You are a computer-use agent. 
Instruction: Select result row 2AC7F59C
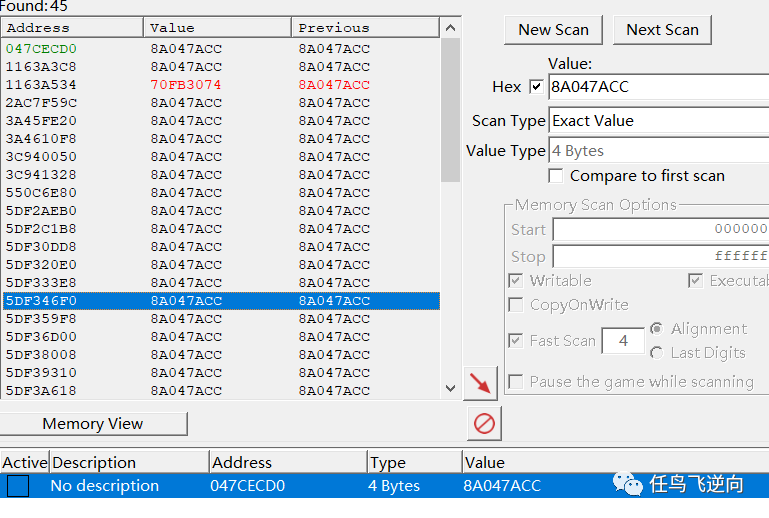221,103
